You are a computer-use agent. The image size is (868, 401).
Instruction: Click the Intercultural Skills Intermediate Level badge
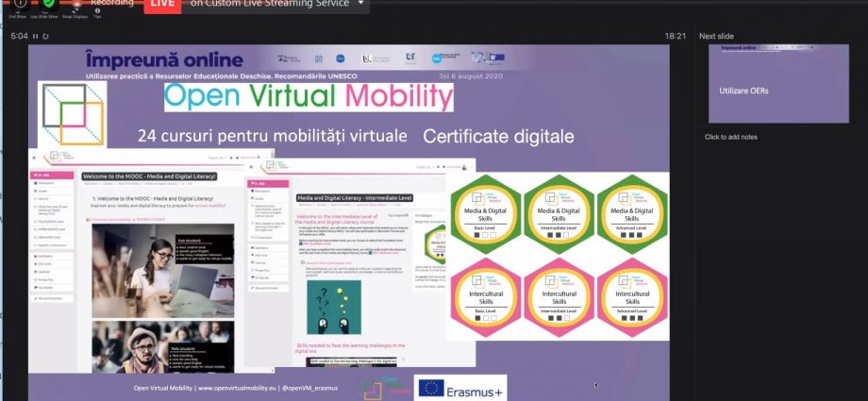(x=559, y=297)
